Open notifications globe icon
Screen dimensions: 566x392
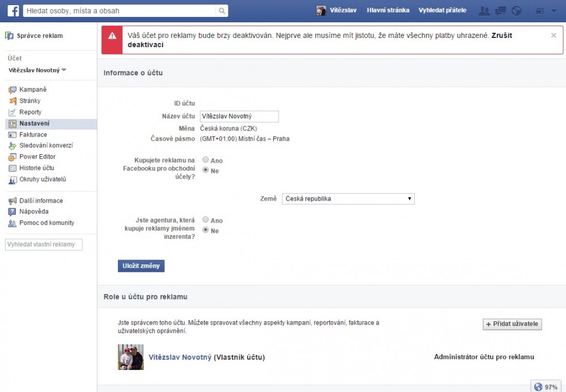tap(516, 11)
